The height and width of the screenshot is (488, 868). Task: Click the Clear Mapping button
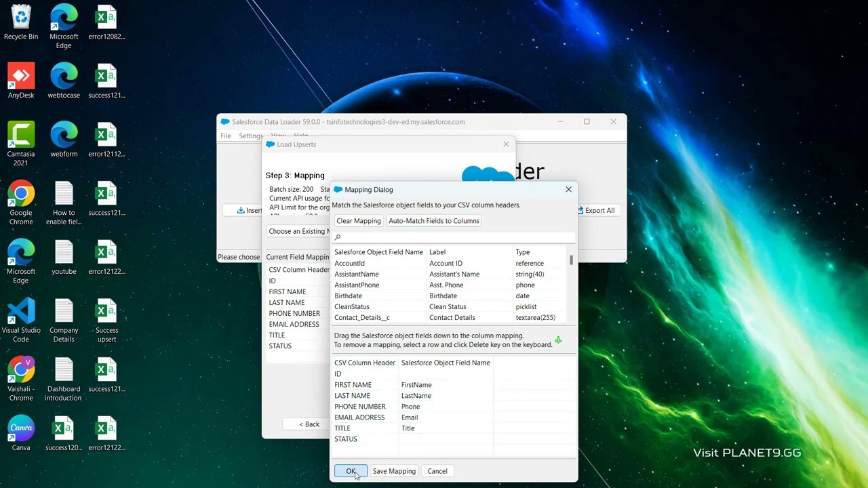[359, 221]
